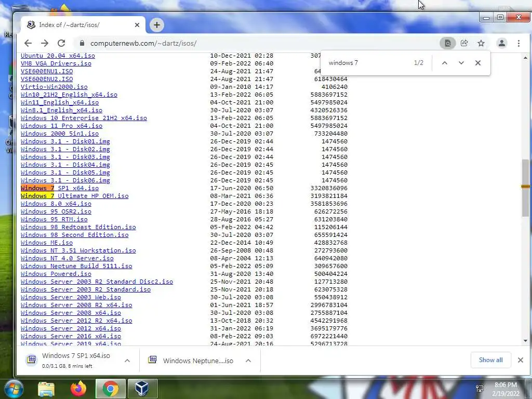This screenshot has width=532, height=399.
Task: Click the scrollbar down arrow
Action: click(x=525, y=341)
